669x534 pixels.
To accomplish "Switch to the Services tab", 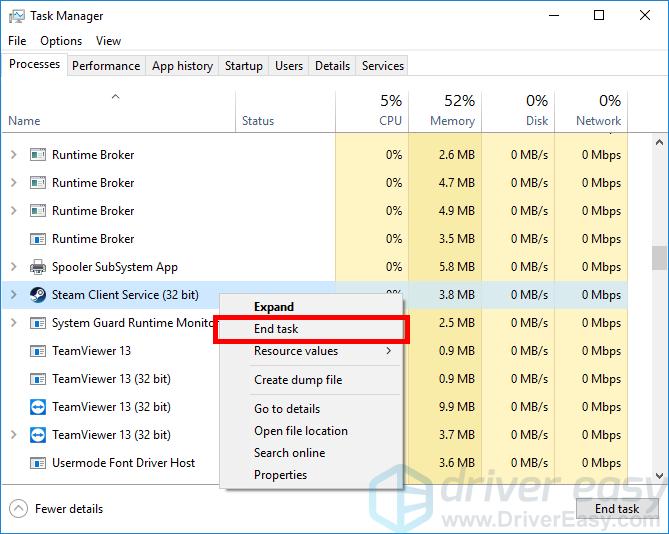I will pyautogui.click(x=383, y=66).
